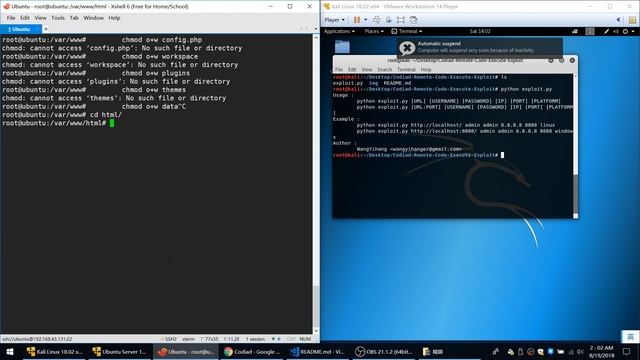Open Terminal app menu in Kali top bar
Image resolution: width=640 pixels, height=360 pixels.
pyautogui.click(x=407, y=31)
